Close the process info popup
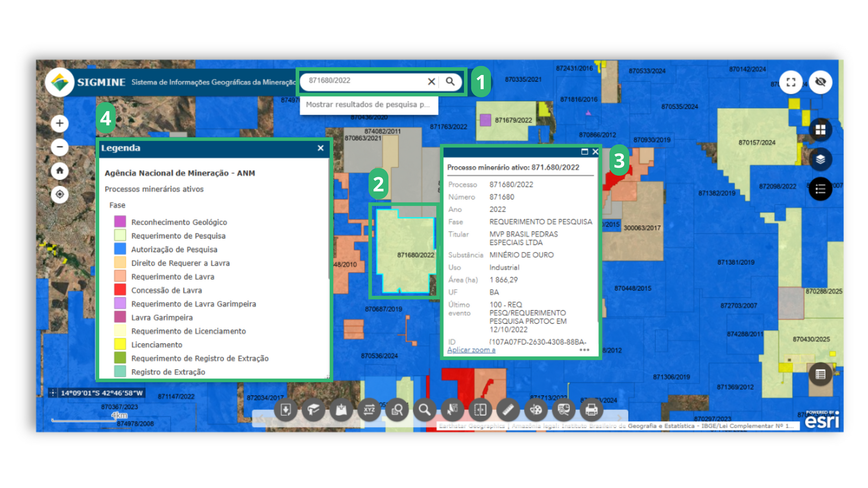Screen dimensions: 868x488 pyautogui.click(x=595, y=152)
